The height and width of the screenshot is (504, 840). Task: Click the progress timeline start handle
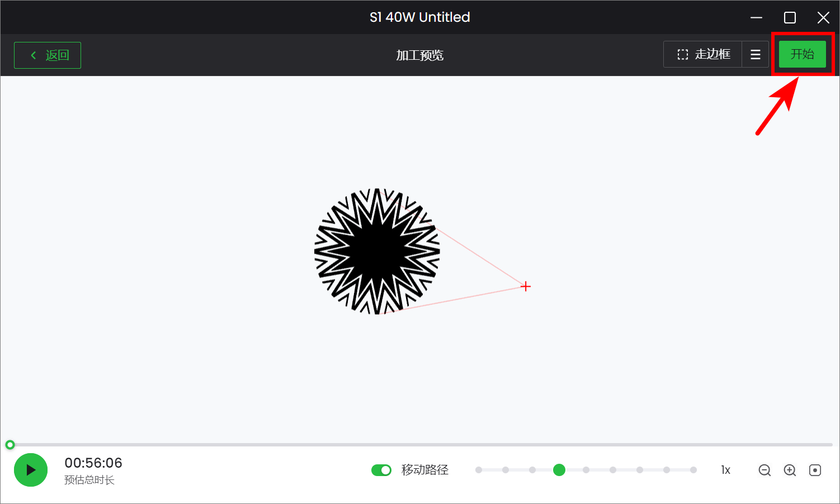tap(10, 445)
